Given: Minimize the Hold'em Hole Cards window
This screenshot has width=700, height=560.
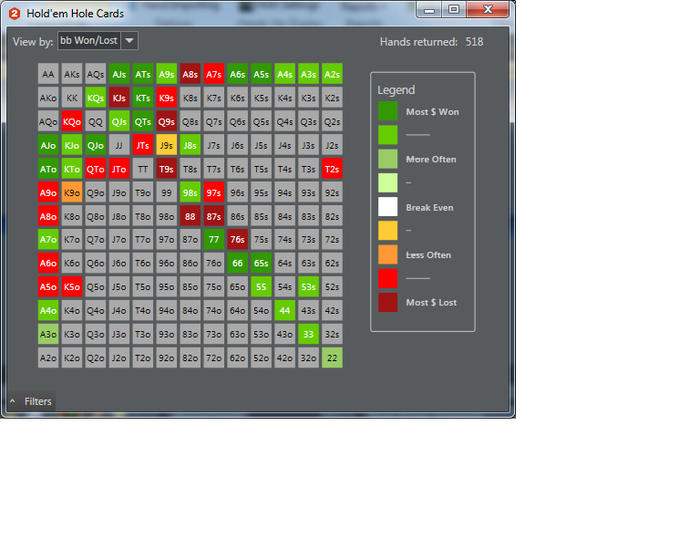Looking at the screenshot, I should tap(429, 9).
